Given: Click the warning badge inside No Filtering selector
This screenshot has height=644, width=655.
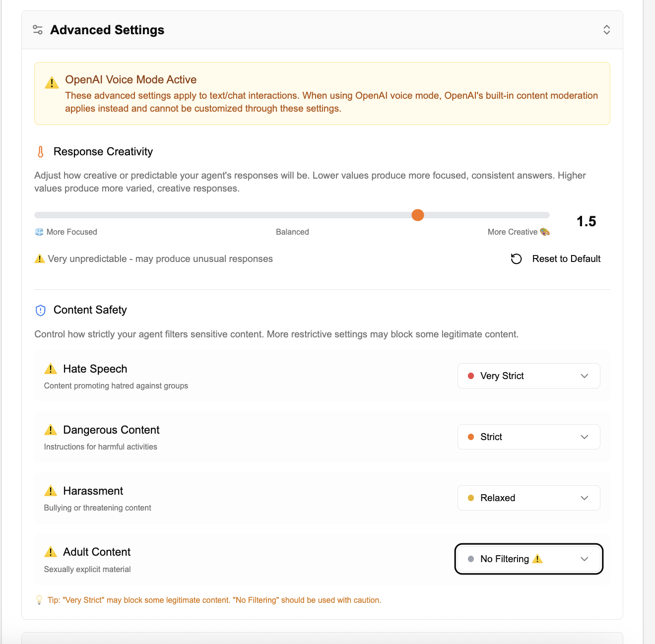Looking at the screenshot, I should click(538, 559).
